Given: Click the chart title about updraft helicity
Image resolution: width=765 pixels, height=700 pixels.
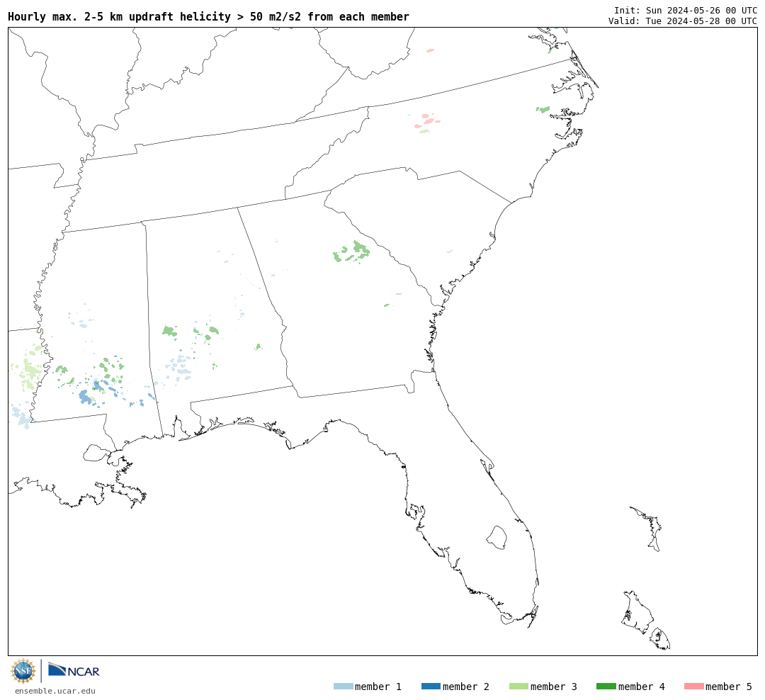Looking at the screenshot, I should (x=208, y=16).
